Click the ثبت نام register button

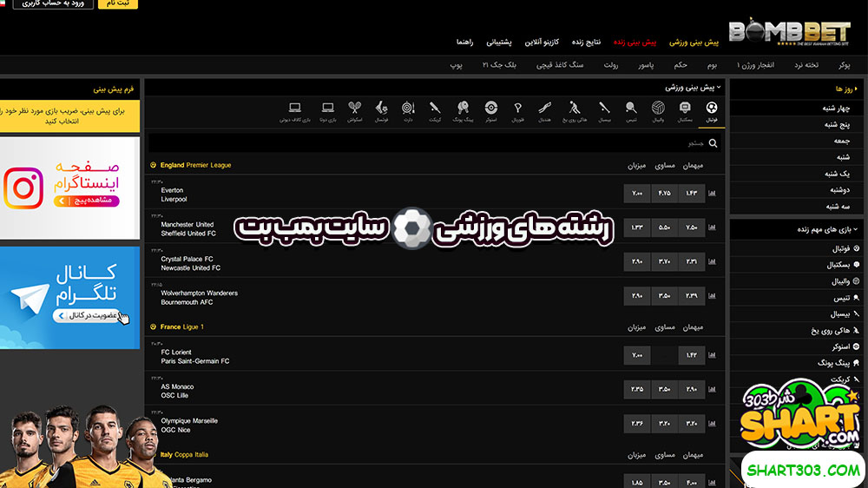(118, 3)
